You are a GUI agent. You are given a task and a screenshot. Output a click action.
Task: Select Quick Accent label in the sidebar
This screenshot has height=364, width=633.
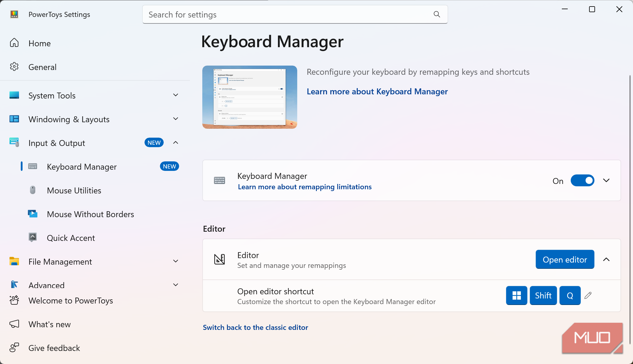[x=71, y=238]
